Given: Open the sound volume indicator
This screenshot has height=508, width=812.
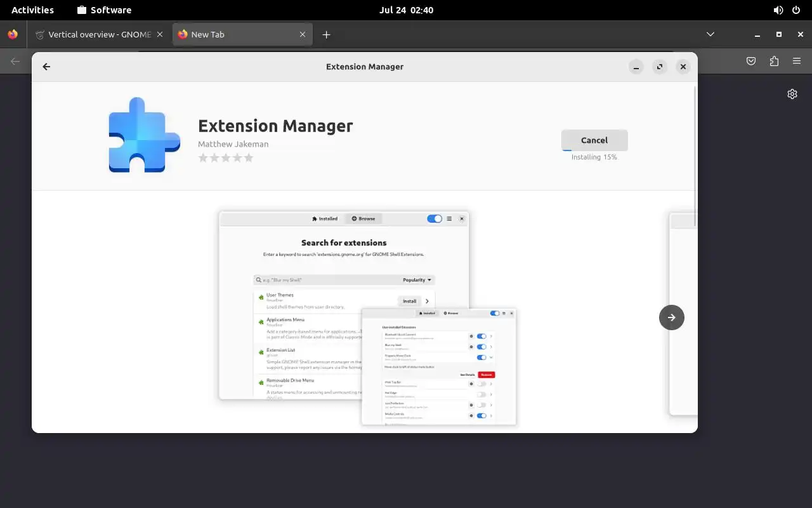Looking at the screenshot, I should 778,10.
